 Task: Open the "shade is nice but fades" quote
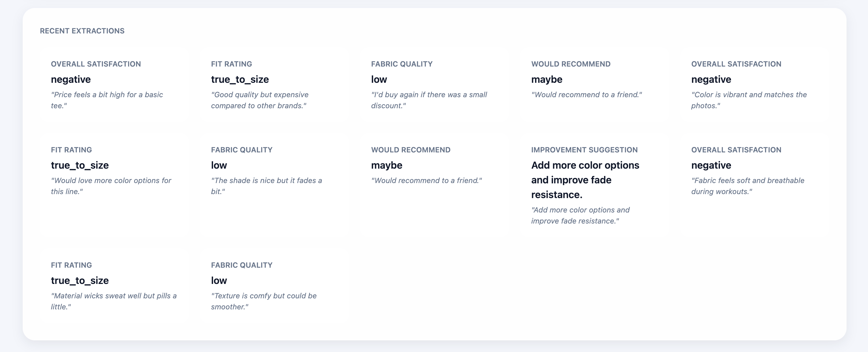[266, 186]
